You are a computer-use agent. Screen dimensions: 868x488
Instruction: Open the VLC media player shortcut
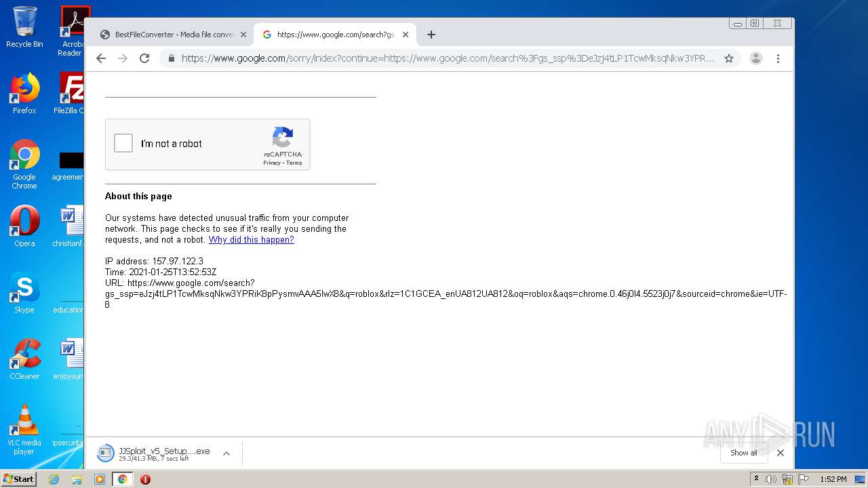[24, 429]
